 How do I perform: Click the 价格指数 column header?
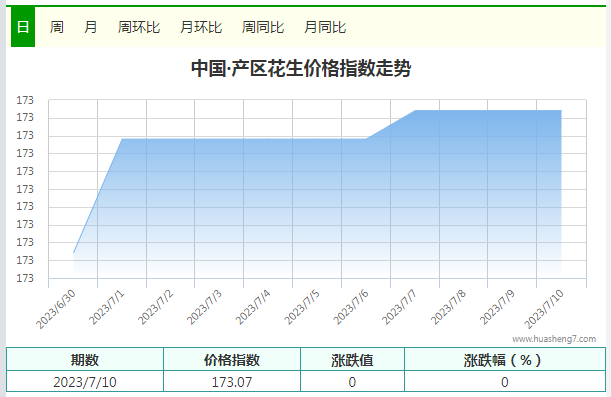click(232, 360)
